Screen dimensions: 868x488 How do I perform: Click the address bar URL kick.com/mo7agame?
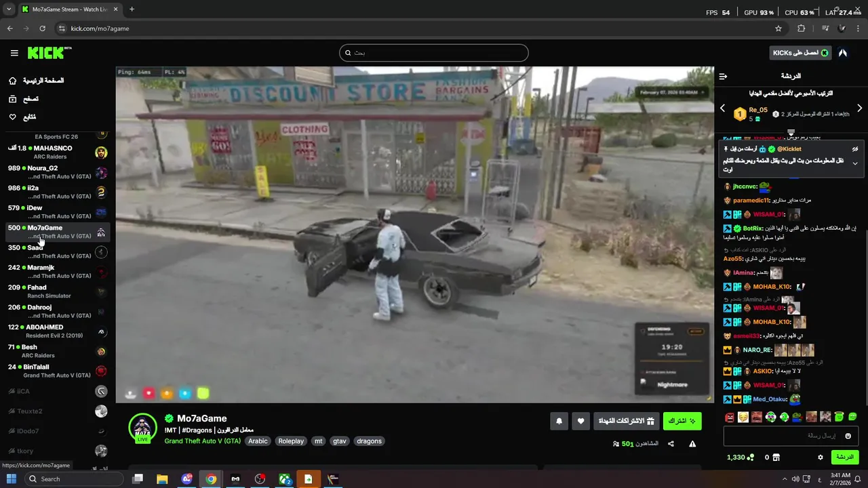pyautogui.click(x=100, y=28)
